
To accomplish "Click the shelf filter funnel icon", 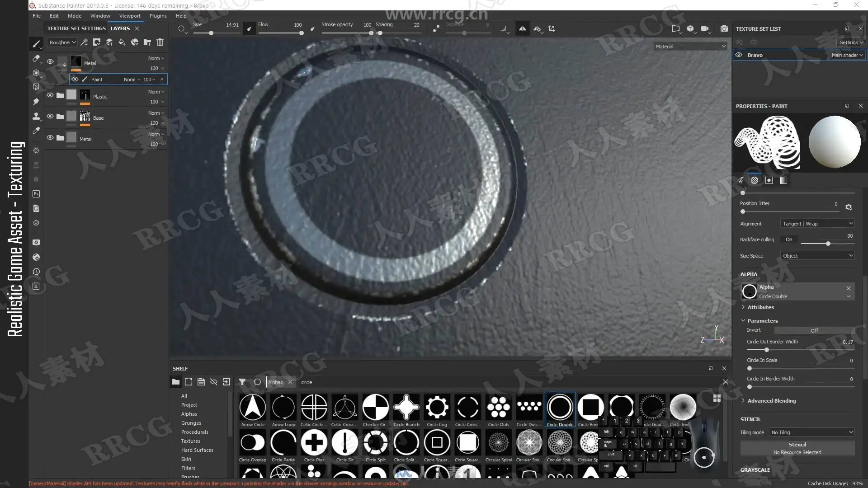I will [x=242, y=382].
